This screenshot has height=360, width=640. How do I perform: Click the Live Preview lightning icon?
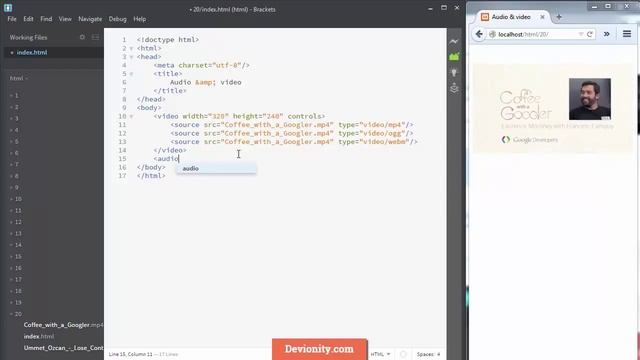[454, 41]
